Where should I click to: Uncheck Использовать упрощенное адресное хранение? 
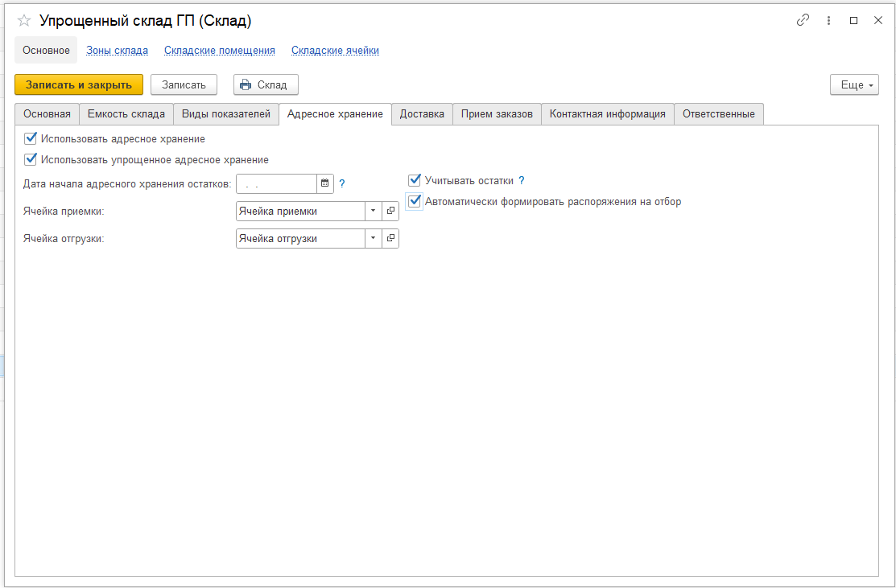tap(31, 159)
